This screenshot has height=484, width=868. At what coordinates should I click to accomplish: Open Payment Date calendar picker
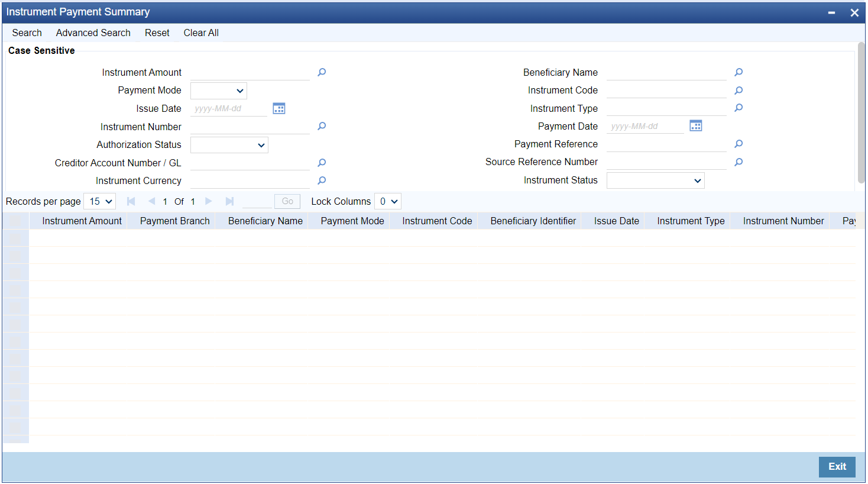[696, 126]
